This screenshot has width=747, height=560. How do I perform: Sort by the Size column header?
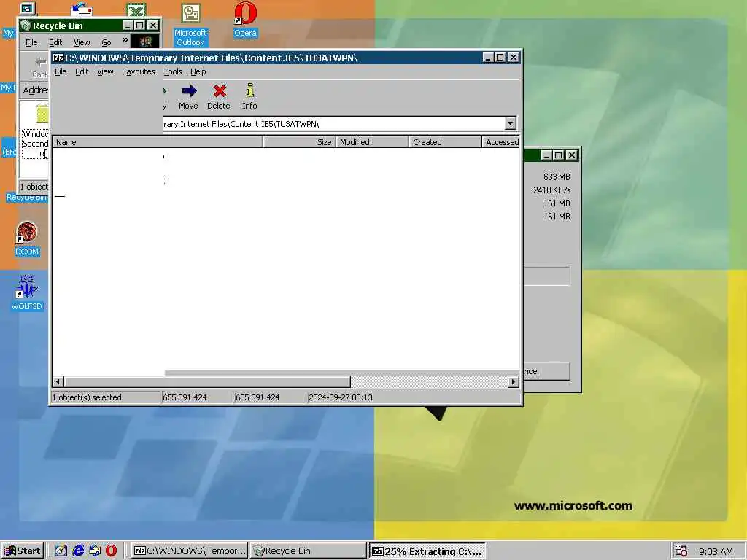(300, 142)
